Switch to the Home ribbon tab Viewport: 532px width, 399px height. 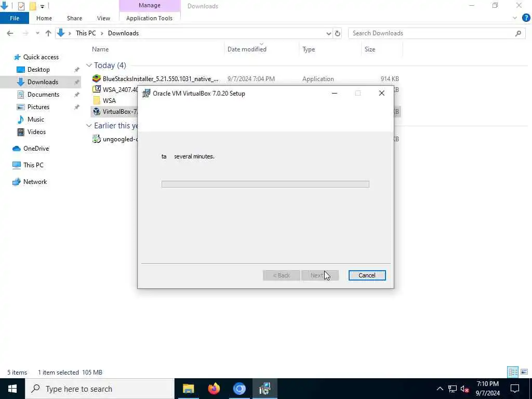click(x=44, y=18)
